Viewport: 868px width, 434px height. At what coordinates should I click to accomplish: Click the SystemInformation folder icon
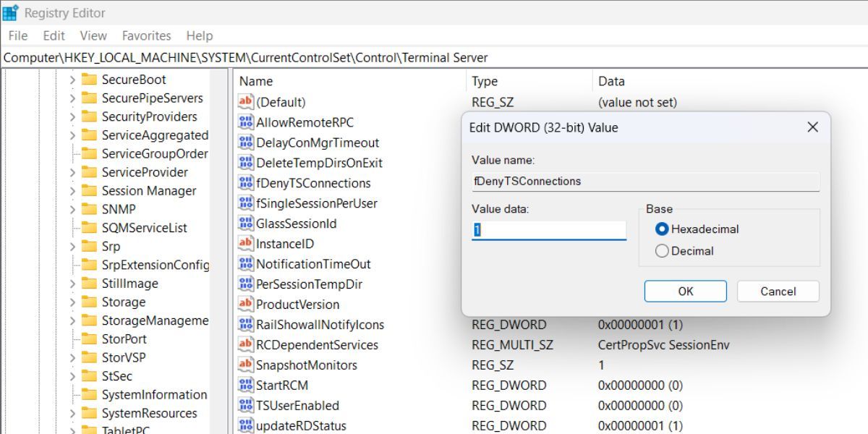(89, 395)
